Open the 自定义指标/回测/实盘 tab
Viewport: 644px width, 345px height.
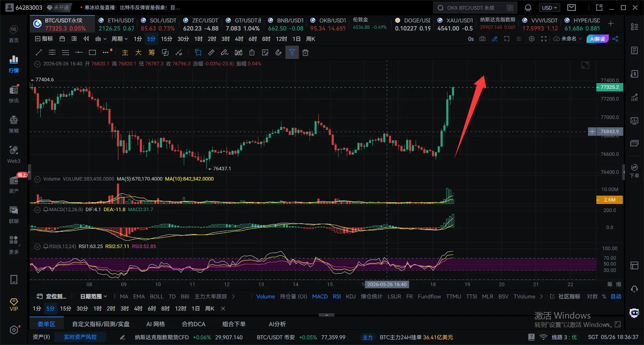point(101,324)
